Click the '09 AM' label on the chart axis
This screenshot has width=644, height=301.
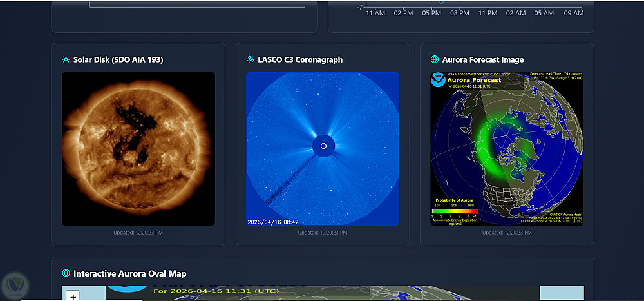tap(573, 13)
